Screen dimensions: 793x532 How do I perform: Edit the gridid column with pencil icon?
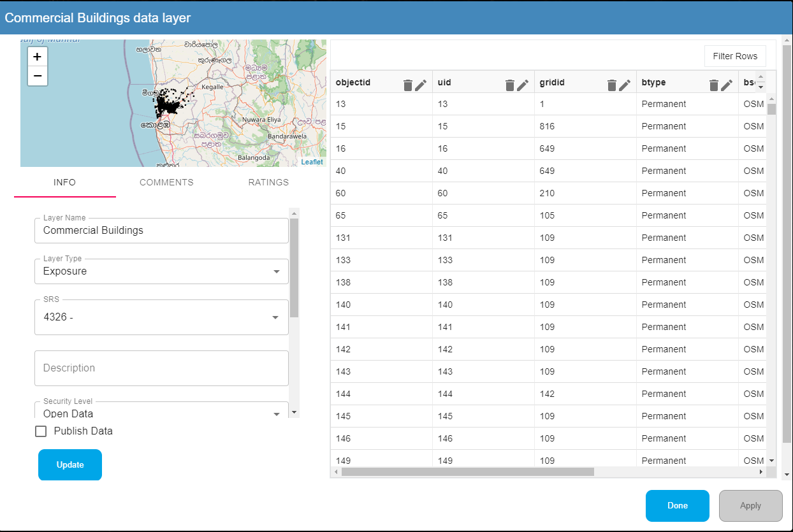click(625, 85)
